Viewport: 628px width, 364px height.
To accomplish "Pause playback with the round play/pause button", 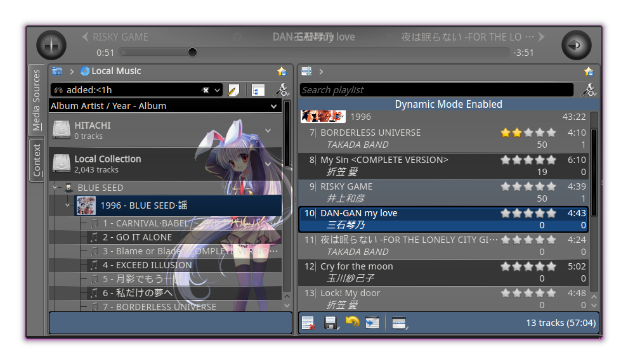I will point(51,45).
